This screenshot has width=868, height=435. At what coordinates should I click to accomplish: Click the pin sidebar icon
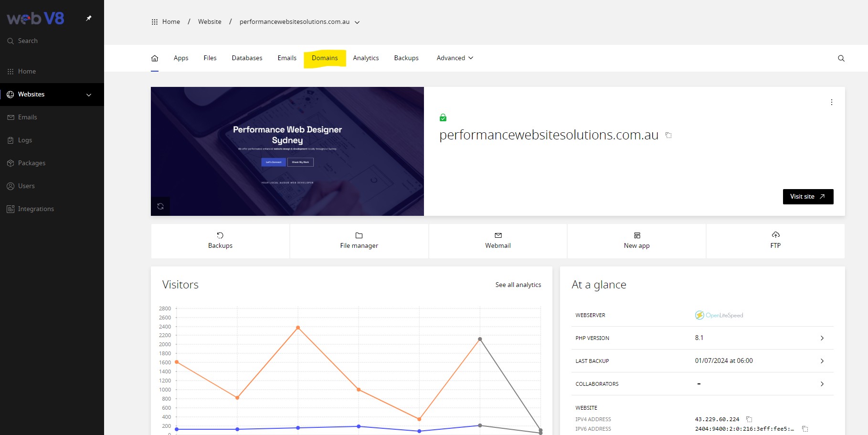[88, 18]
